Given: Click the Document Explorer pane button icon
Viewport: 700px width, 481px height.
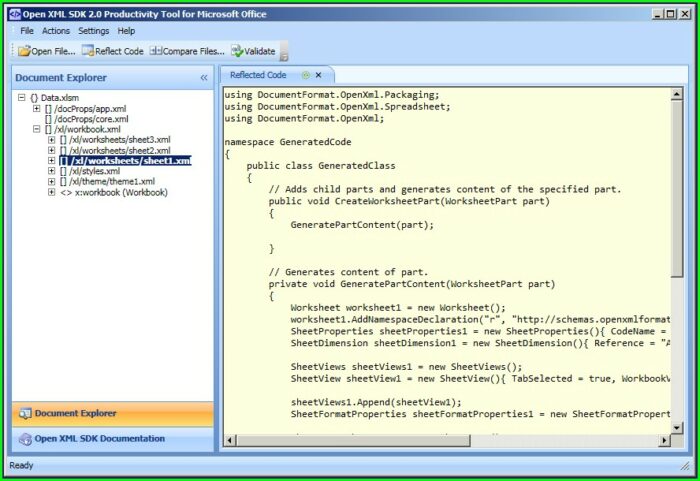Looking at the screenshot, I should (25, 414).
